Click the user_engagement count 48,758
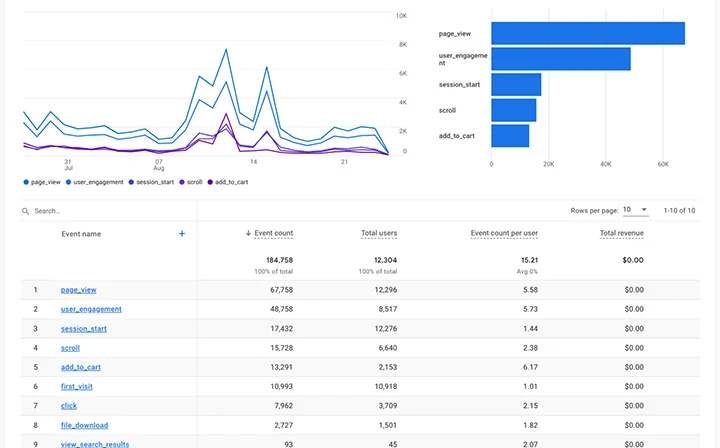Screen dimensions: 720x448 coord(281,309)
